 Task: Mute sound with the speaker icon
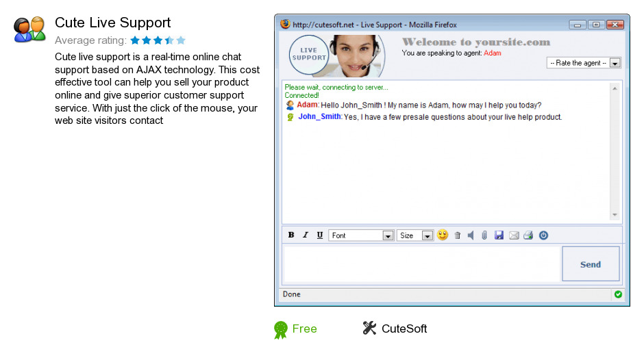pyautogui.click(x=471, y=235)
